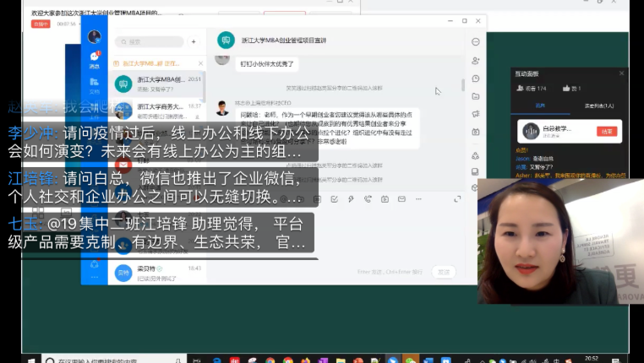The image size is (644, 363).
Task: Switch to the chat messages tab in interaction panel
Action: click(540, 106)
